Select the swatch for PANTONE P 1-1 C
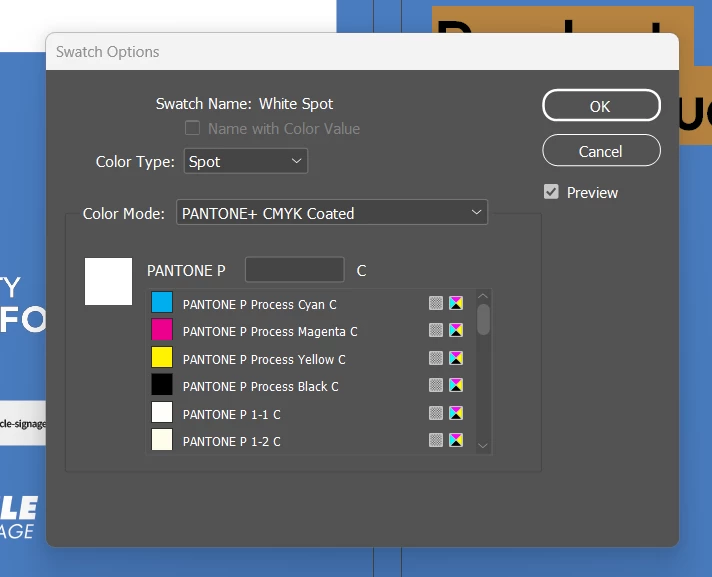The height and width of the screenshot is (577, 712). pyautogui.click(x=162, y=413)
